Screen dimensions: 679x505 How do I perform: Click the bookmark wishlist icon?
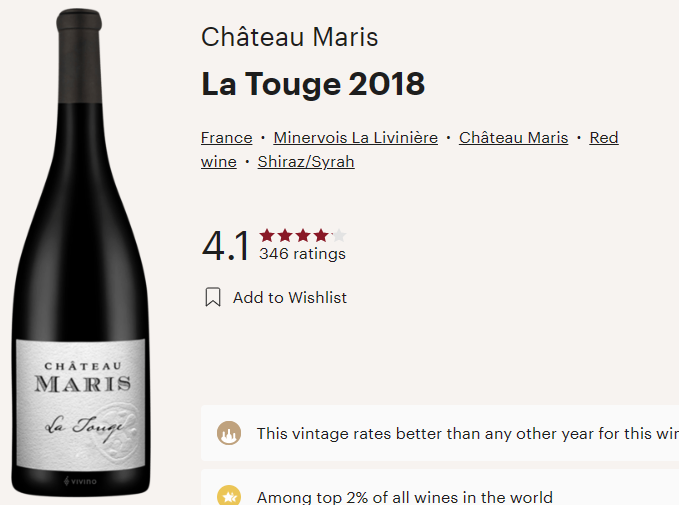tap(213, 297)
